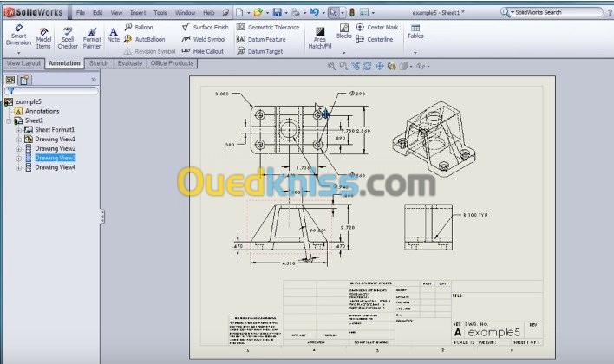Open the Smart Dimension dropdown arrow
Viewport: 614px width, 364px height.
click(18, 53)
